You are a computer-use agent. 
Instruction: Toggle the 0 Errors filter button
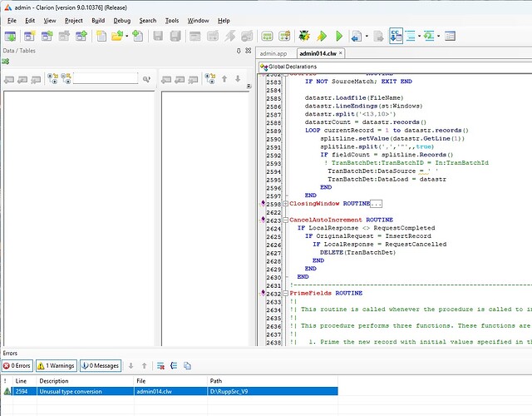(x=17, y=366)
